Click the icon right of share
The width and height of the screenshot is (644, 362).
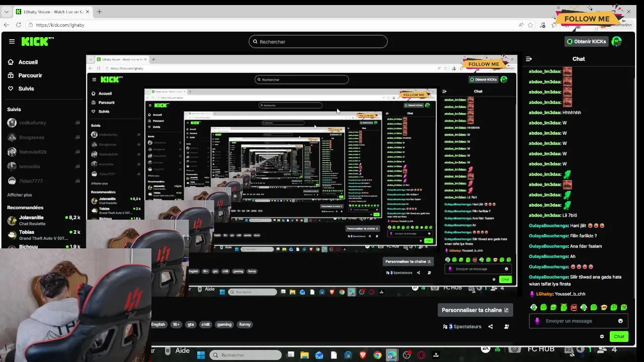pos(507,326)
